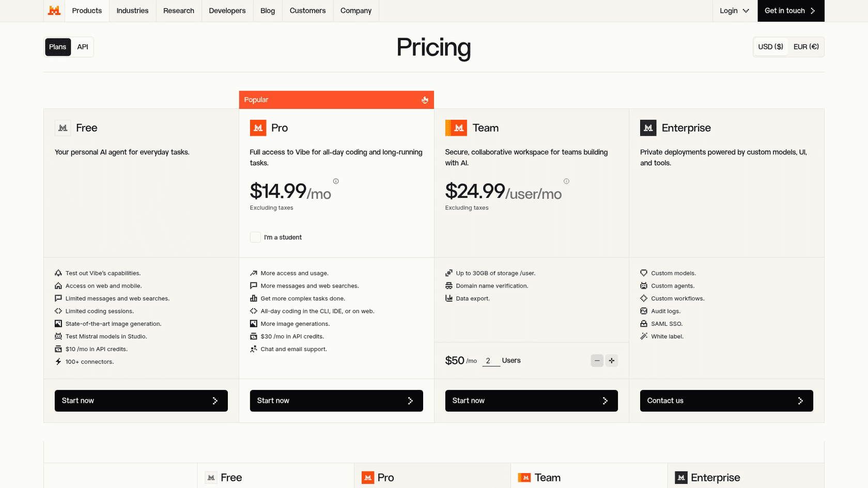Click the 'Custom workflows.' feature text
This screenshot has height=488, width=868.
pyautogui.click(x=678, y=298)
